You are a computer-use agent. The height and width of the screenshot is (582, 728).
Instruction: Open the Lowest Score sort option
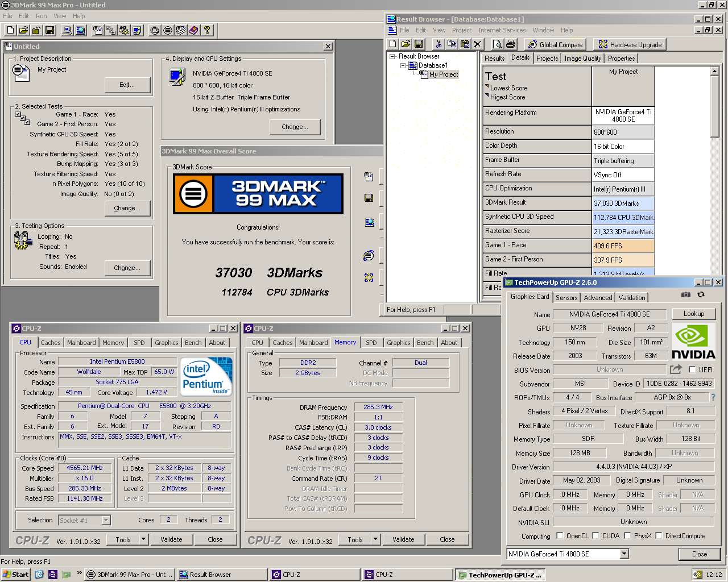click(x=508, y=88)
